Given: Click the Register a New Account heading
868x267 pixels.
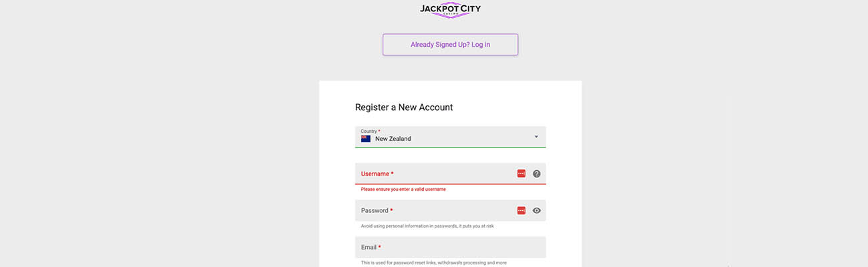Looking at the screenshot, I should (x=404, y=107).
